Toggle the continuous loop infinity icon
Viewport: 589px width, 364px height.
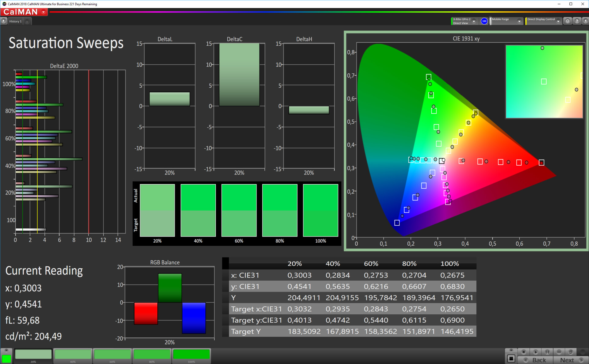point(559,352)
